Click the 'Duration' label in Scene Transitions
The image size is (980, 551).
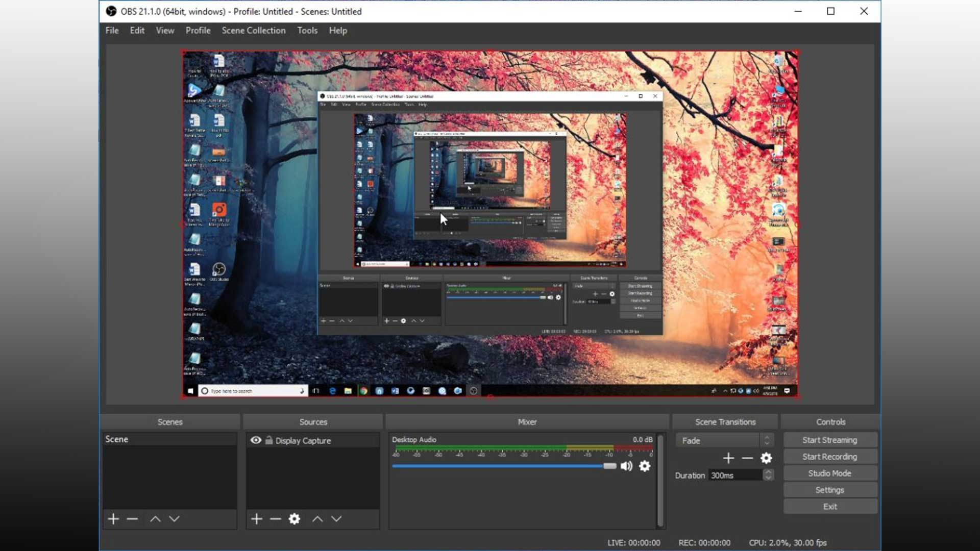click(x=690, y=475)
